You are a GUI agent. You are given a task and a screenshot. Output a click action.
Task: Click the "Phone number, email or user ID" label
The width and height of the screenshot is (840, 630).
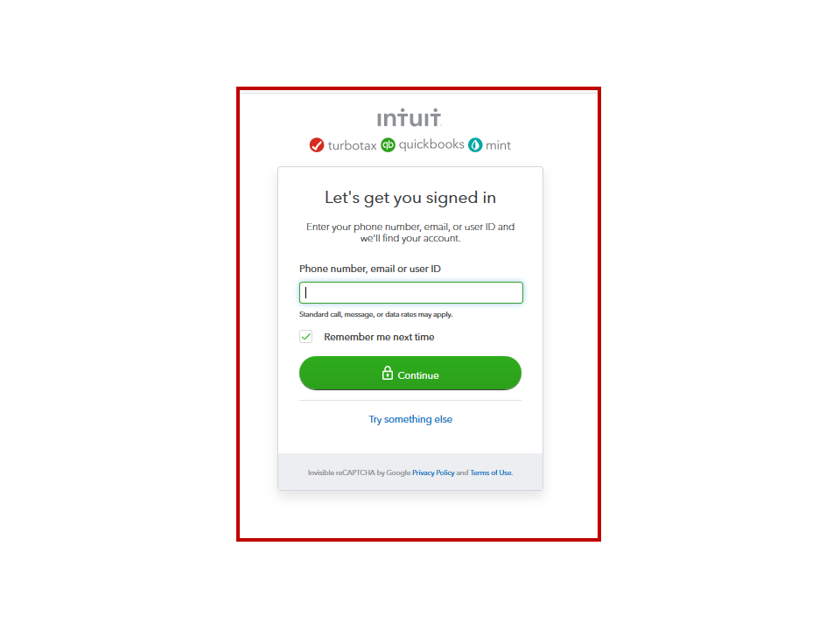369,269
